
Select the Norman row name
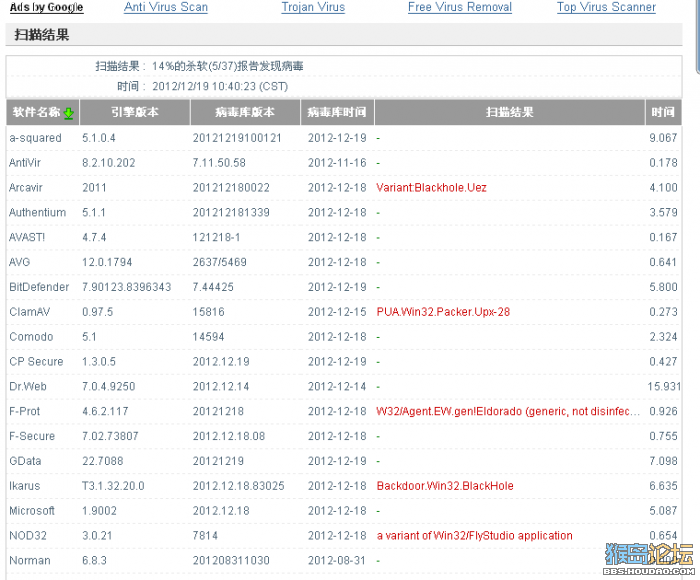(x=29, y=560)
